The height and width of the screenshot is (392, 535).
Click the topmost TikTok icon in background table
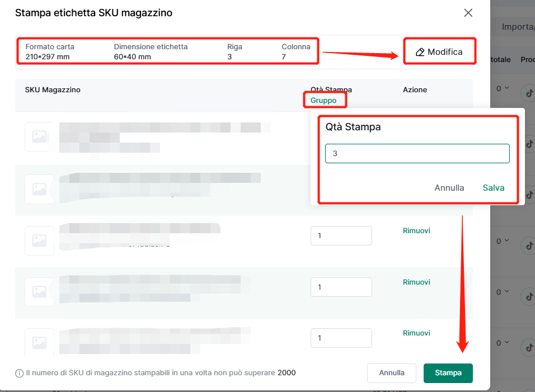point(528,92)
